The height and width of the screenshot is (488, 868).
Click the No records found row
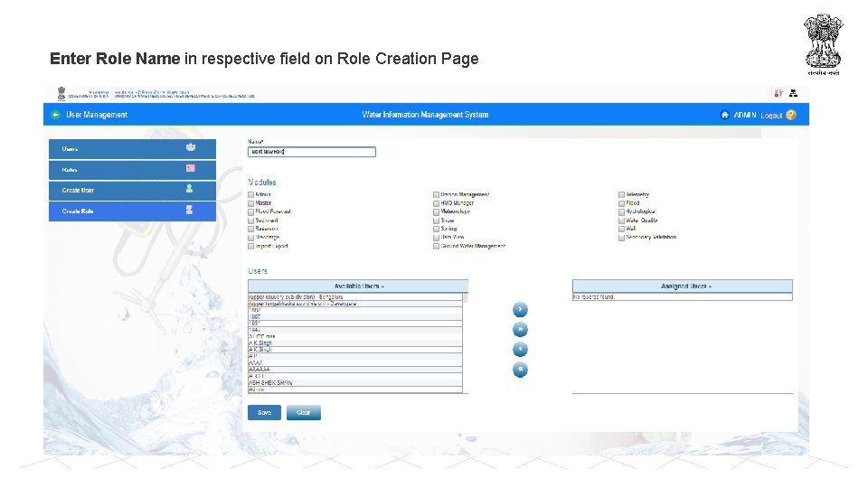[x=683, y=297]
